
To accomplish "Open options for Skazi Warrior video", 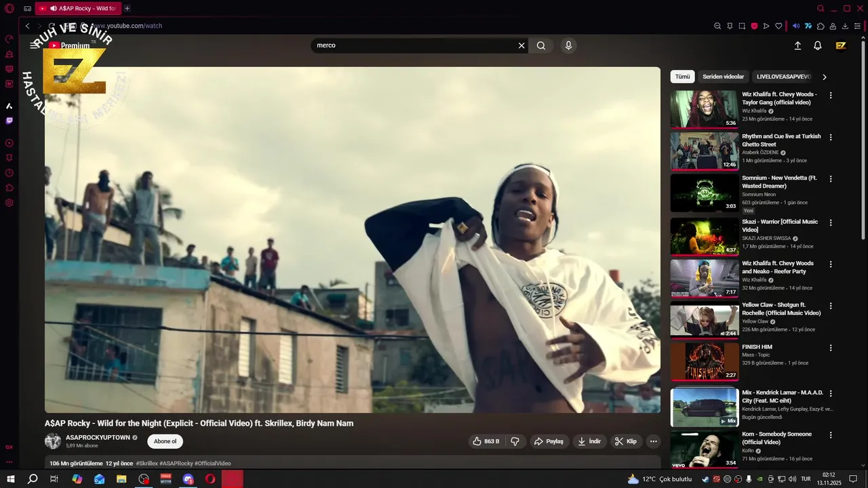I will 831,223.
